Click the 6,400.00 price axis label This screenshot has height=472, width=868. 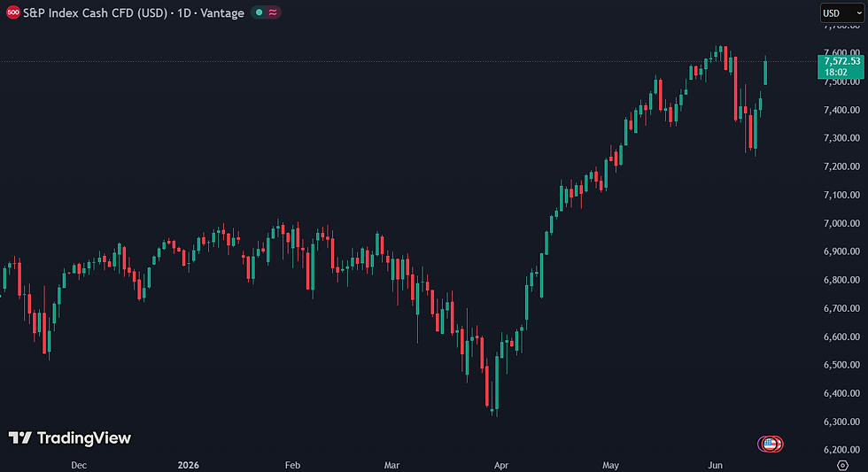[x=841, y=393]
